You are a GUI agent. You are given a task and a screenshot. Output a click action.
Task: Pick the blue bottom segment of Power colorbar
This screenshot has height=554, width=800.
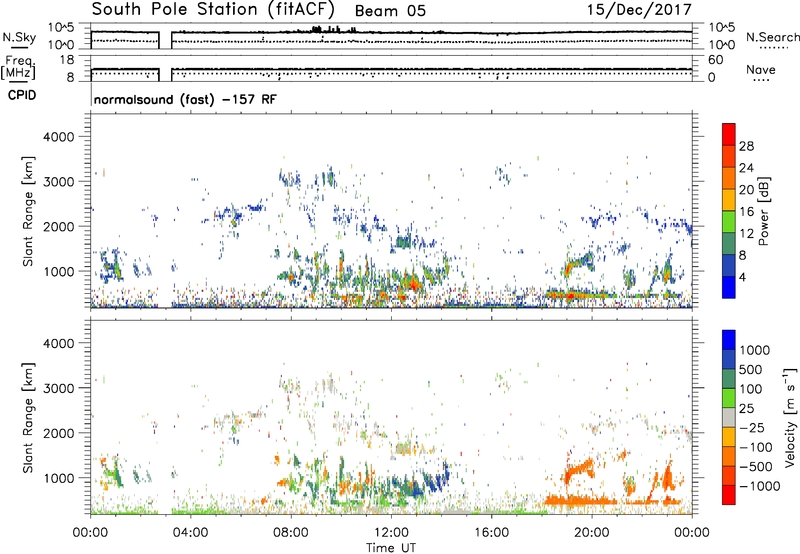pos(729,287)
